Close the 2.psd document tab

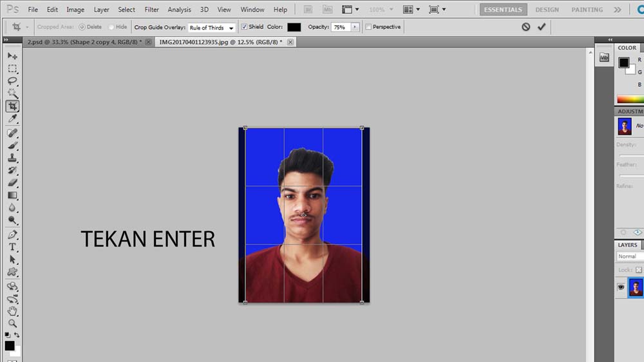(x=148, y=42)
